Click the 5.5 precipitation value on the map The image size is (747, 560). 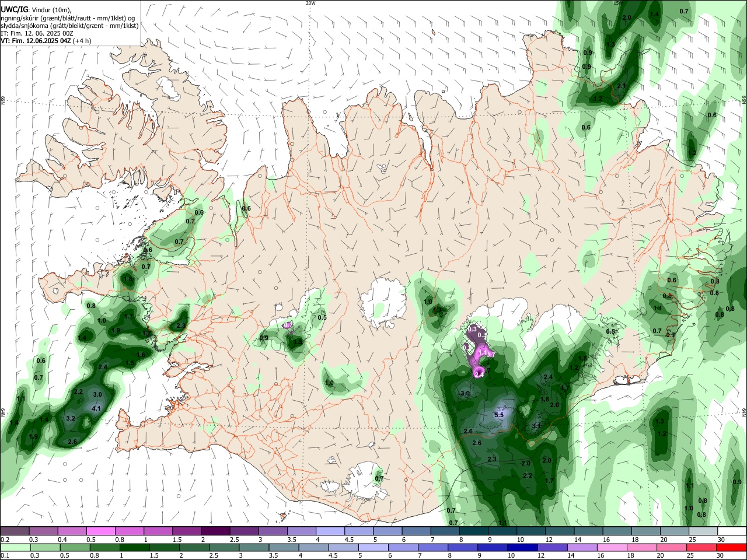click(499, 415)
